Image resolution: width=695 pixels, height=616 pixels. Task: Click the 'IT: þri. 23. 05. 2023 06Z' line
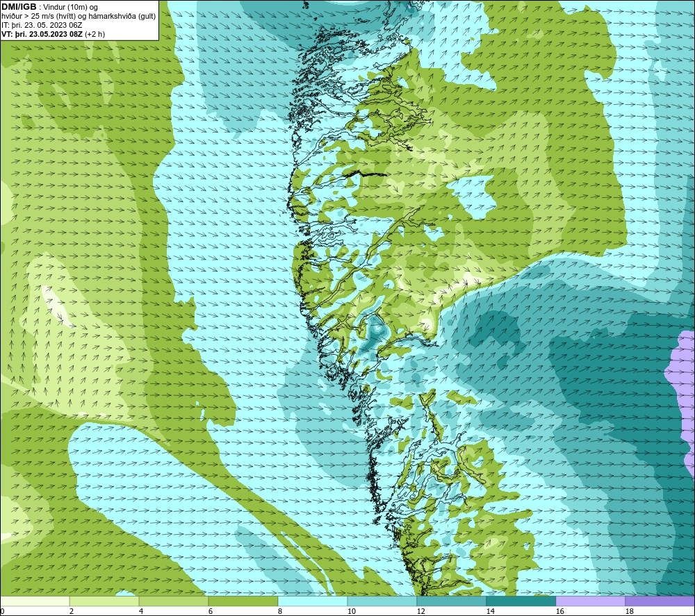(42, 25)
